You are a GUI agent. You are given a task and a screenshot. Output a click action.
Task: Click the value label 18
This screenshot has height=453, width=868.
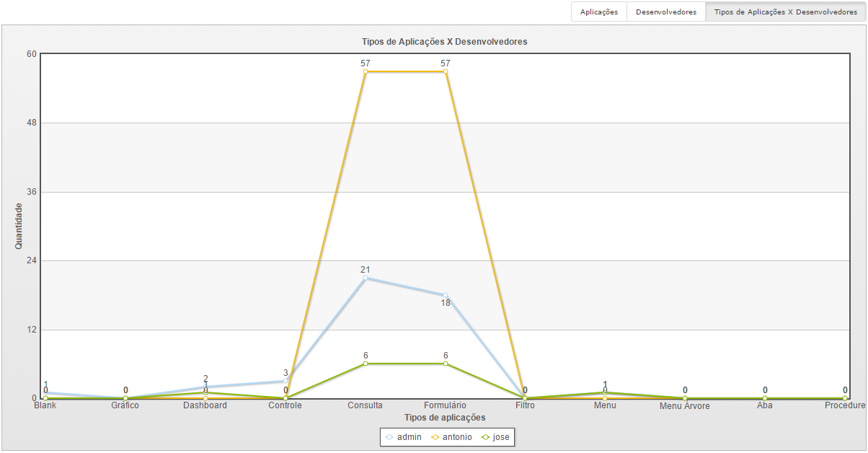[x=446, y=303]
